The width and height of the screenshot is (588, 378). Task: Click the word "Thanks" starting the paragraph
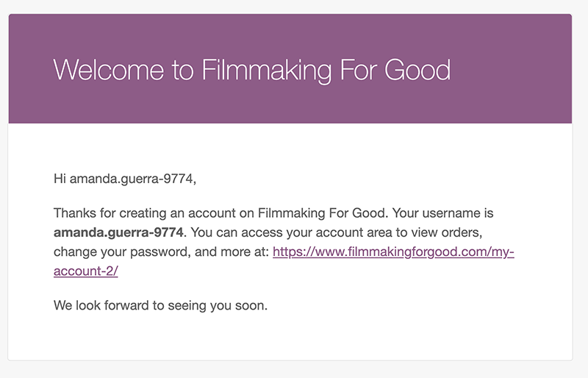tap(75, 213)
